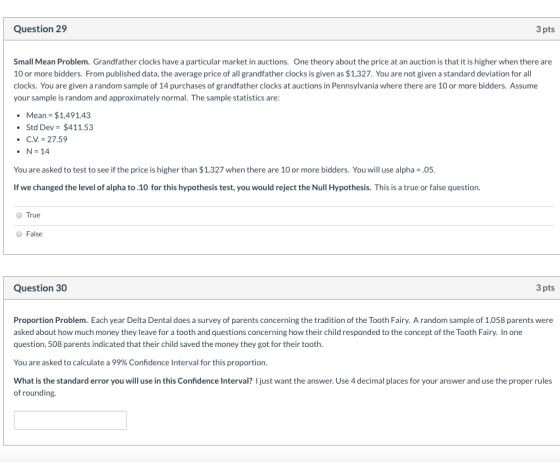Screen dimensions: 560x462
Task: Select the False radio button
Action: point(19,234)
